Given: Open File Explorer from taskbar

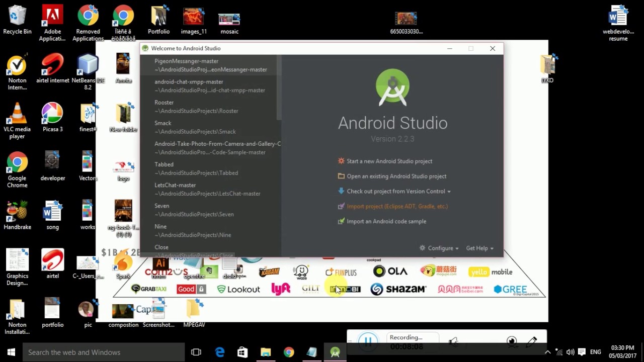Looking at the screenshot, I should pos(266,352).
